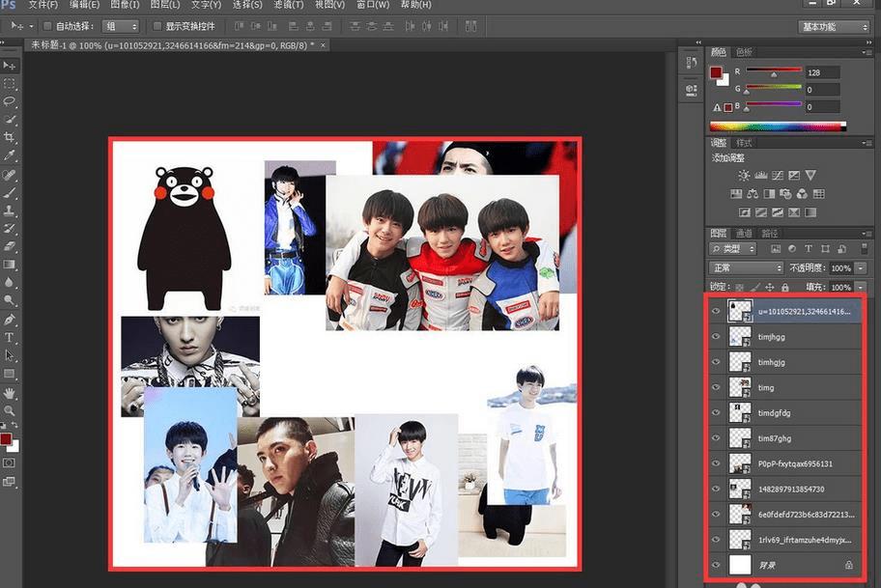Hide the 背景 layer with its eye icon
Screen dimensions: 881x588
tap(716, 564)
